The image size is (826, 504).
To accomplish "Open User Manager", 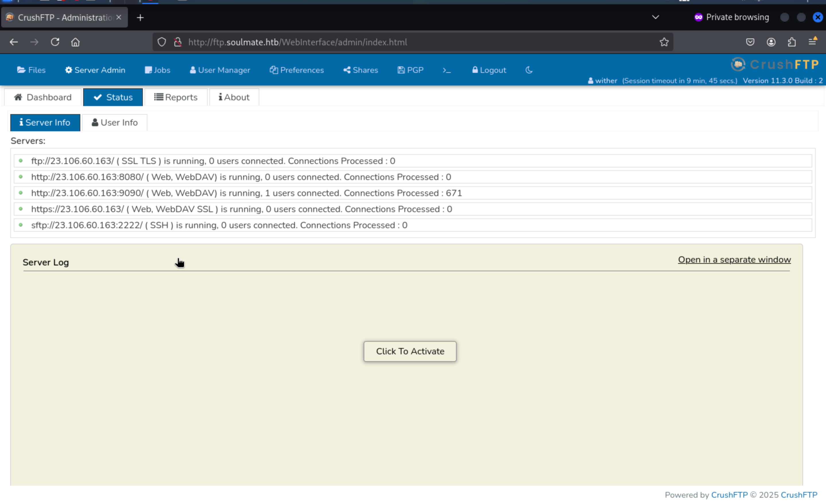I will click(x=220, y=70).
